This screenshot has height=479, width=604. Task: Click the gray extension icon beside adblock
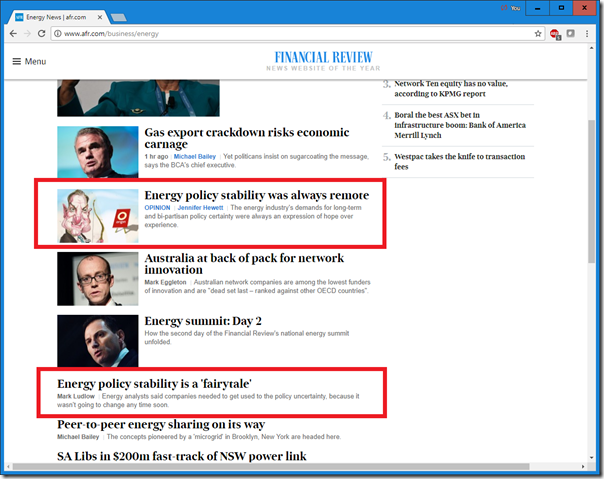coord(570,34)
